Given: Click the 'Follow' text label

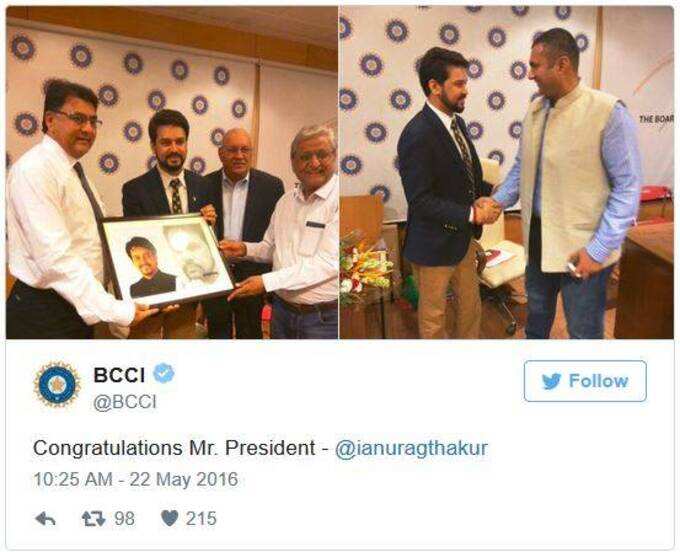Looking at the screenshot, I should pyautogui.click(x=598, y=381).
